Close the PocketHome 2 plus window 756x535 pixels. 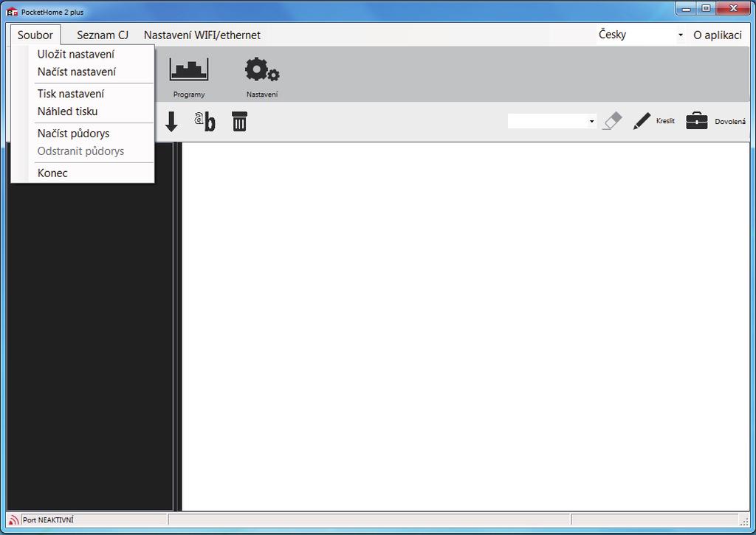[x=733, y=9]
